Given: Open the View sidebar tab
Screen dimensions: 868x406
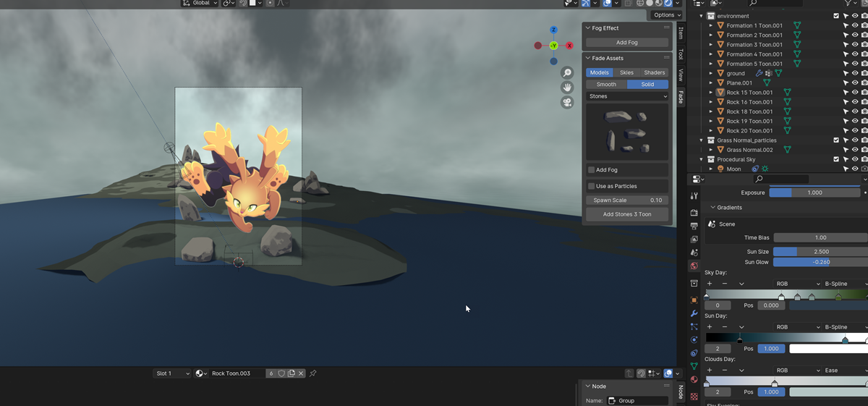Looking at the screenshot, I should click(681, 75).
